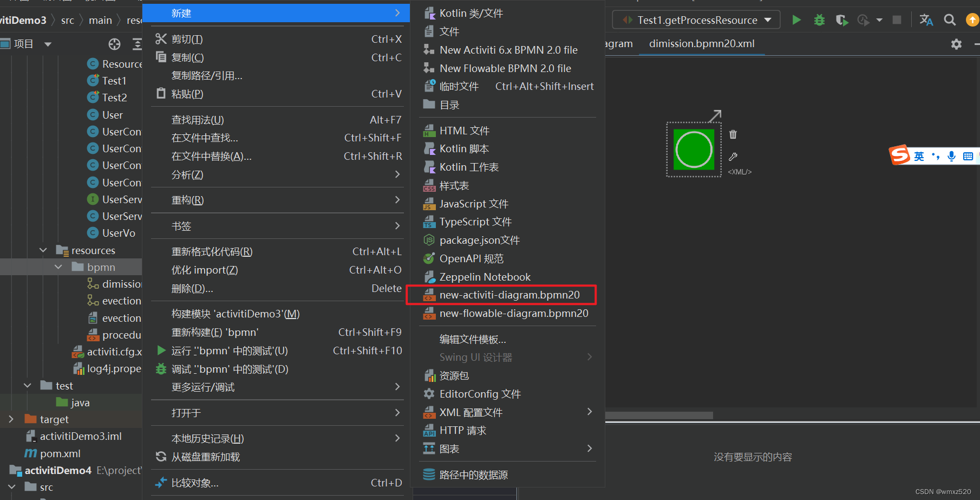This screenshot has height=500, width=980.
Task: Open editor settings gear icon
Action: click(x=957, y=44)
